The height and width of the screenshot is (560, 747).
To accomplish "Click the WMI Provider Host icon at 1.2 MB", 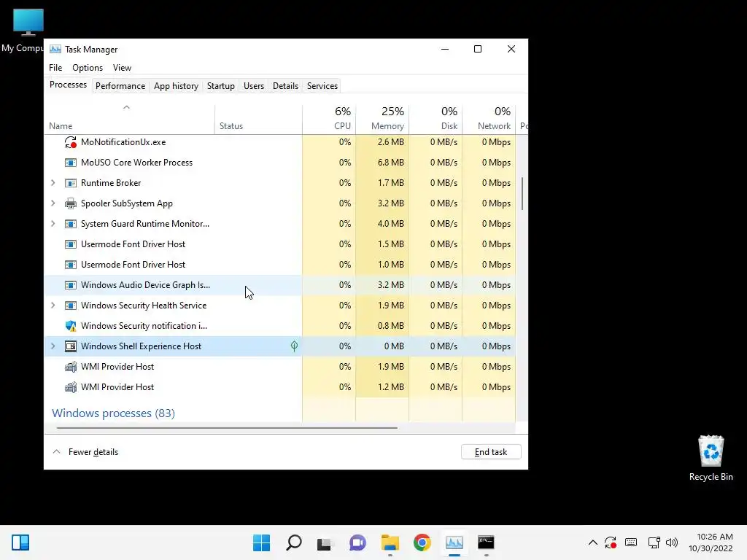I will [71, 387].
